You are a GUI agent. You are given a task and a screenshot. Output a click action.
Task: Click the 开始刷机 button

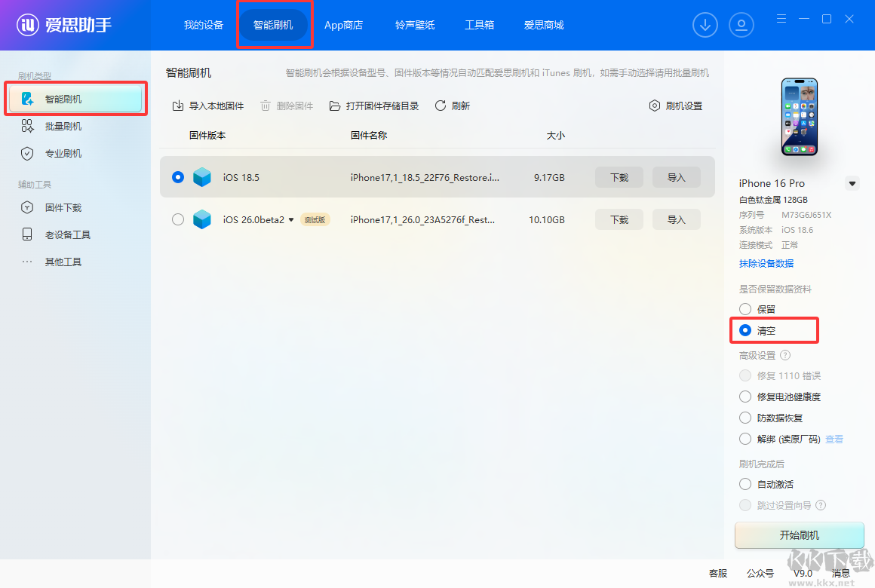799,535
